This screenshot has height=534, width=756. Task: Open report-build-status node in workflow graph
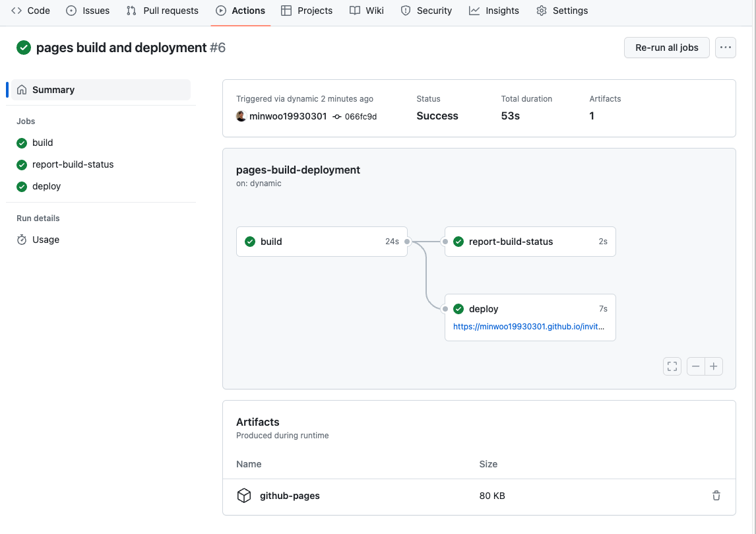coord(530,242)
